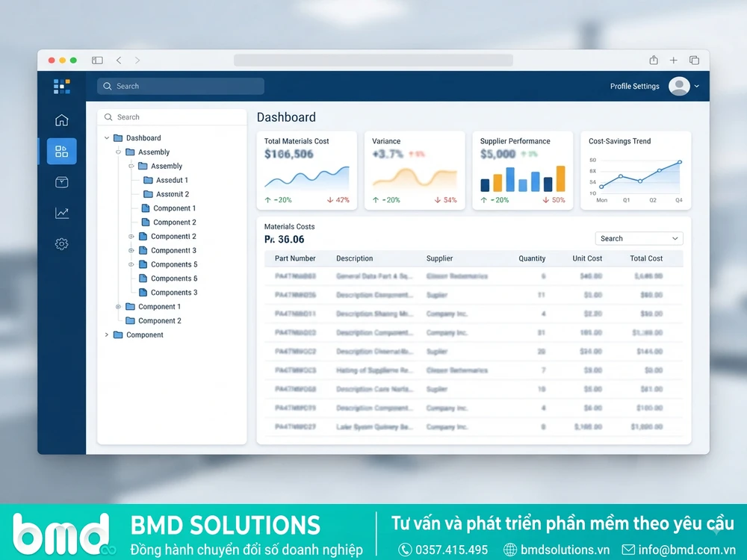Open the analytics chart icon in sidebar
Image resolution: width=747 pixels, height=560 pixels.
coord(61,213)
